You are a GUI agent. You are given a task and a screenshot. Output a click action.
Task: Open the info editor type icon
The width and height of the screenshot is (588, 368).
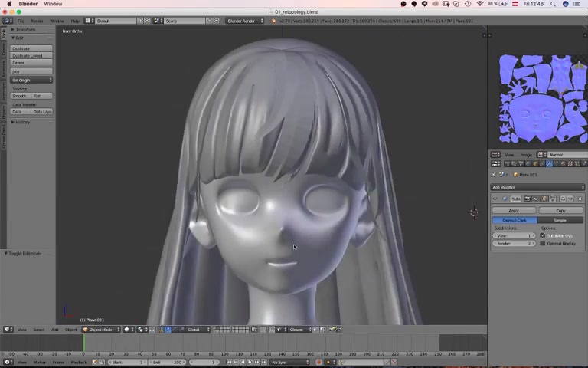(8, 21)
